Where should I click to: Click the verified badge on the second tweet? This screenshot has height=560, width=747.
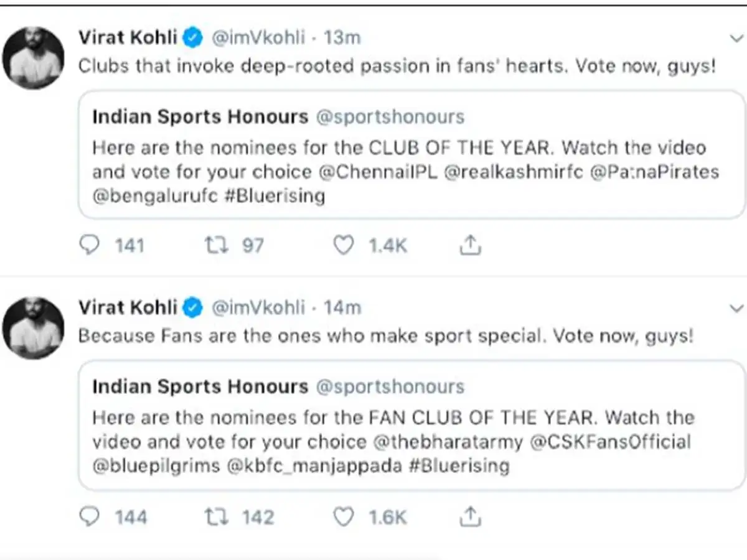pyautogui.click(x=194, y=307)
